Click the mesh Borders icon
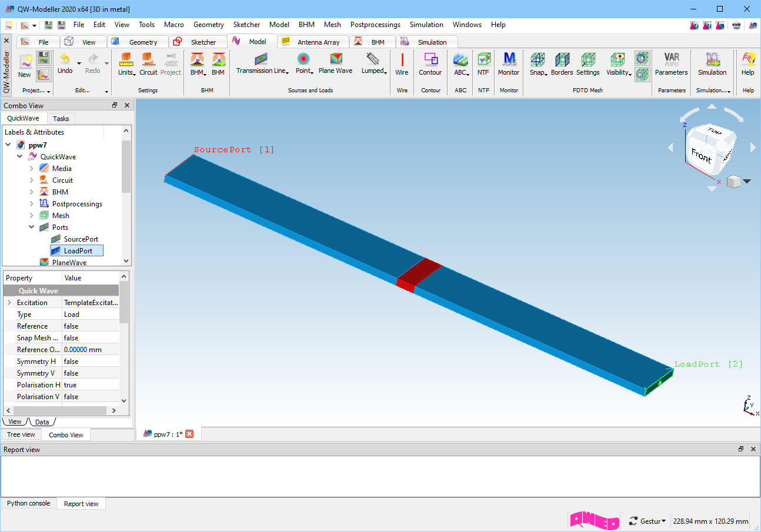Screen dimensions: 761x532 tap(562, 59)
